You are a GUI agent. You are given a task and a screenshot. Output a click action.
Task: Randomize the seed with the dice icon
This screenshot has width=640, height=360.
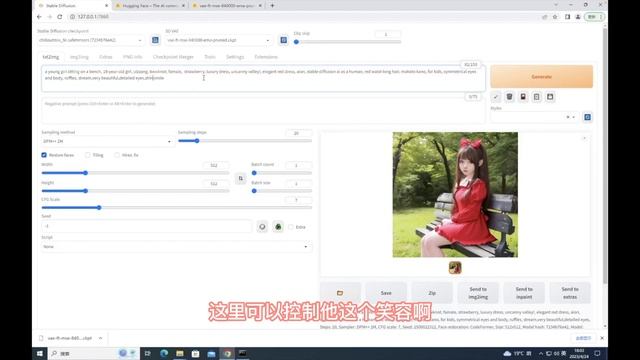262,227
